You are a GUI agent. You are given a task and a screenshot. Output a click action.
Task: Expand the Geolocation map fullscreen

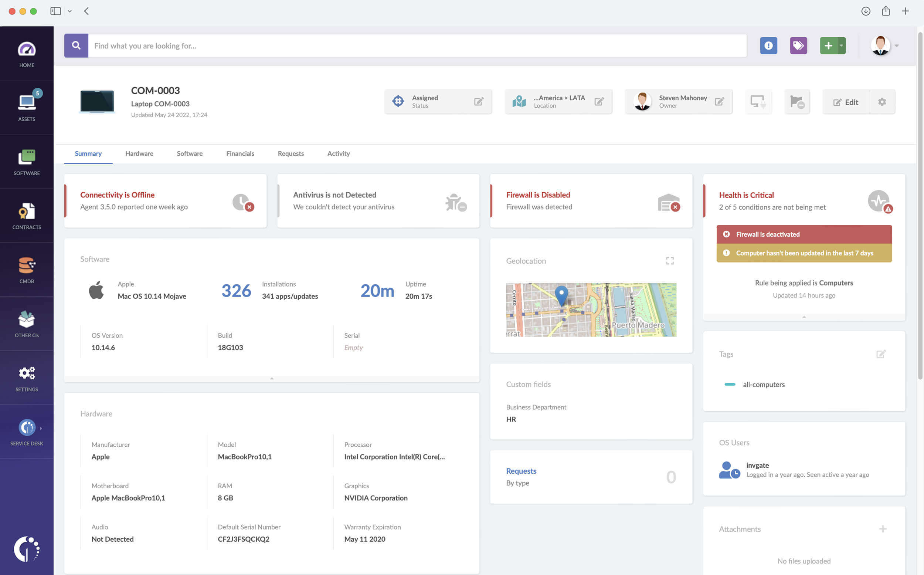pyautogui.click(x=670, y=260)
